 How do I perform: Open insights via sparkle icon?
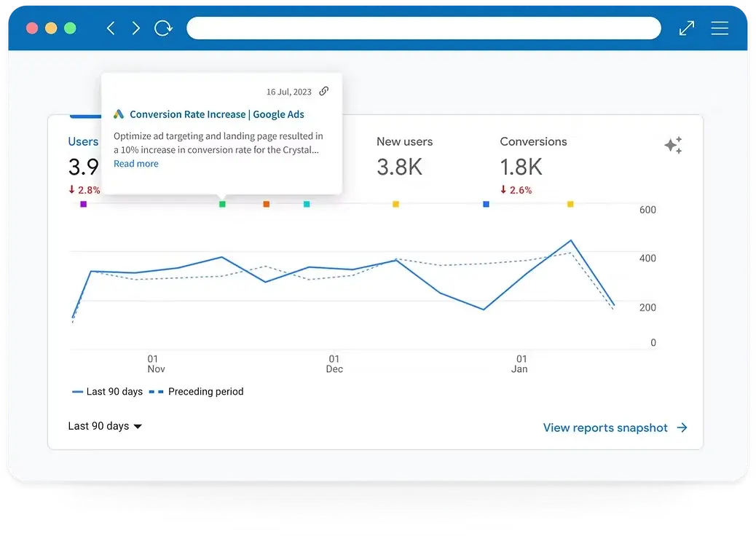pyautogui.click(x=673, y=145)
